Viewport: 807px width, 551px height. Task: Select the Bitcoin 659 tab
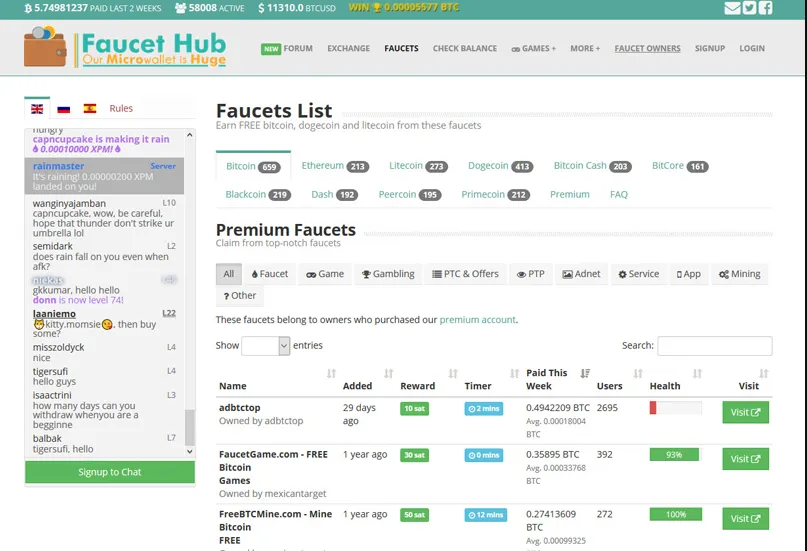coord(253,166)
